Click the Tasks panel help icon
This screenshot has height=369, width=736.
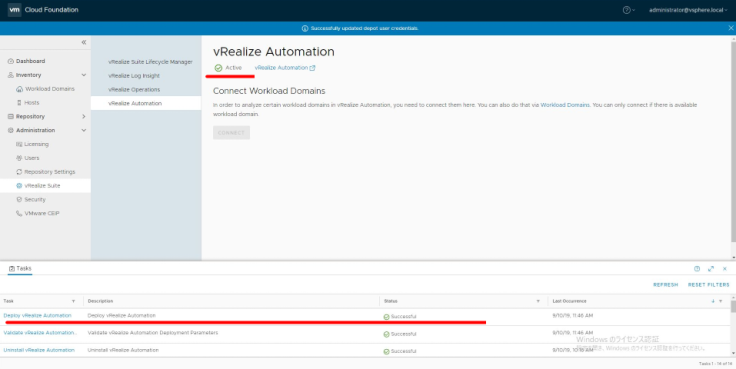pos(697,269)
